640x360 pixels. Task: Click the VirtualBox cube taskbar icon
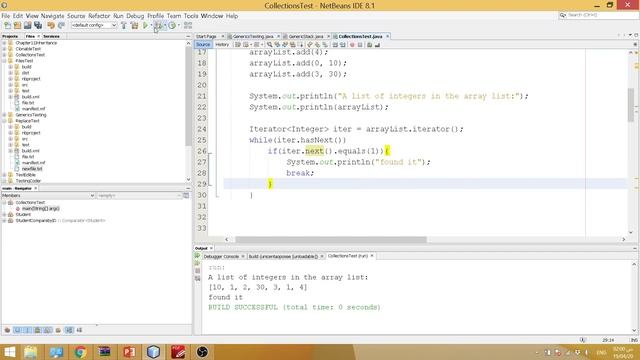click(153, 352)
